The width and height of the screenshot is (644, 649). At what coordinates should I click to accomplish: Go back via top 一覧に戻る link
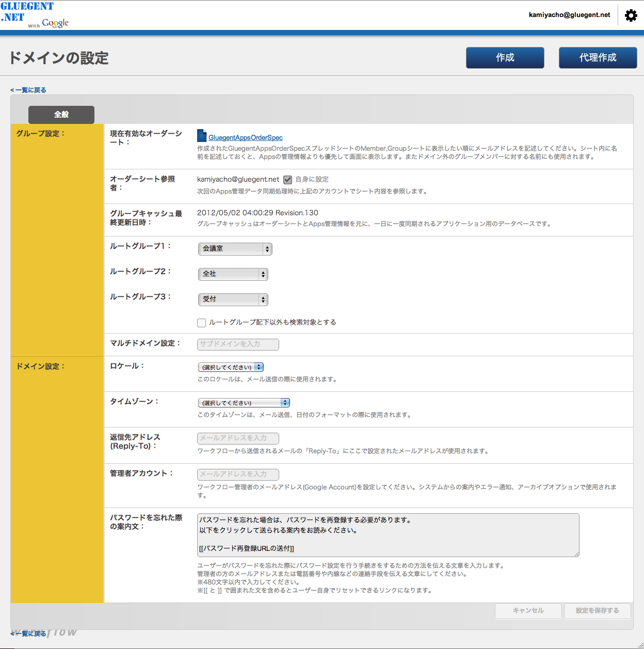tap(29, 90)
